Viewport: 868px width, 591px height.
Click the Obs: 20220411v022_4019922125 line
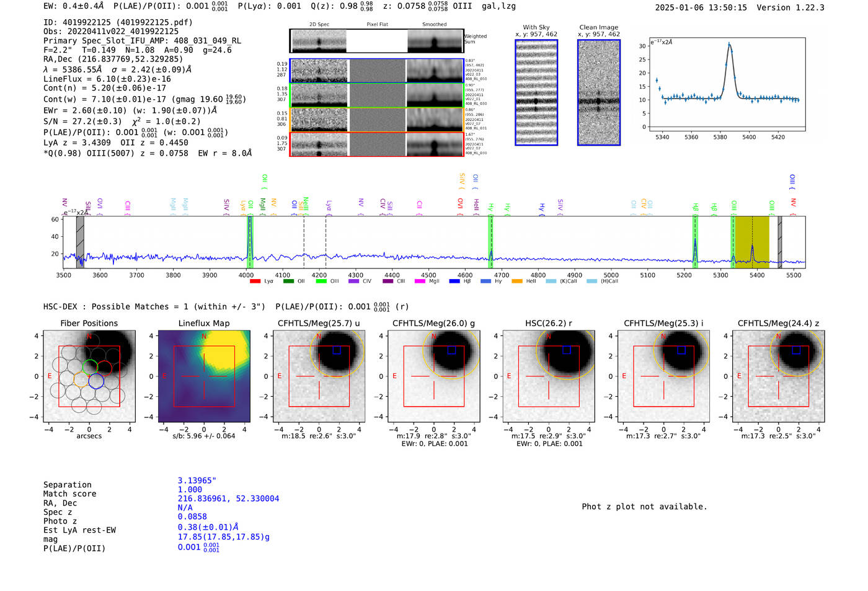click(x=111, y=31)
